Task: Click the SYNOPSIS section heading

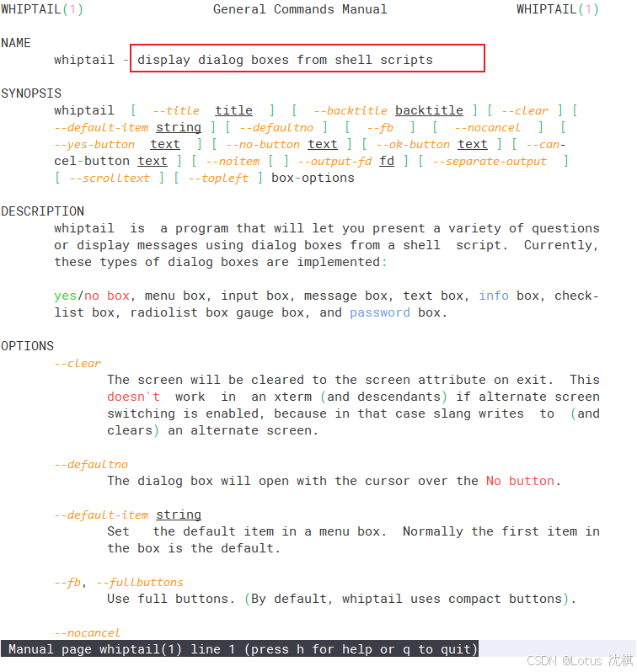Action: point(31,93)
